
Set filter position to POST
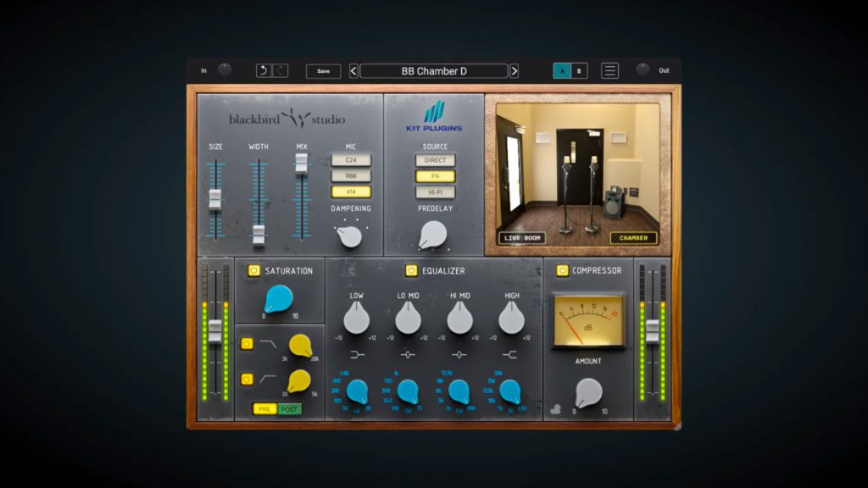click(289, 409)
